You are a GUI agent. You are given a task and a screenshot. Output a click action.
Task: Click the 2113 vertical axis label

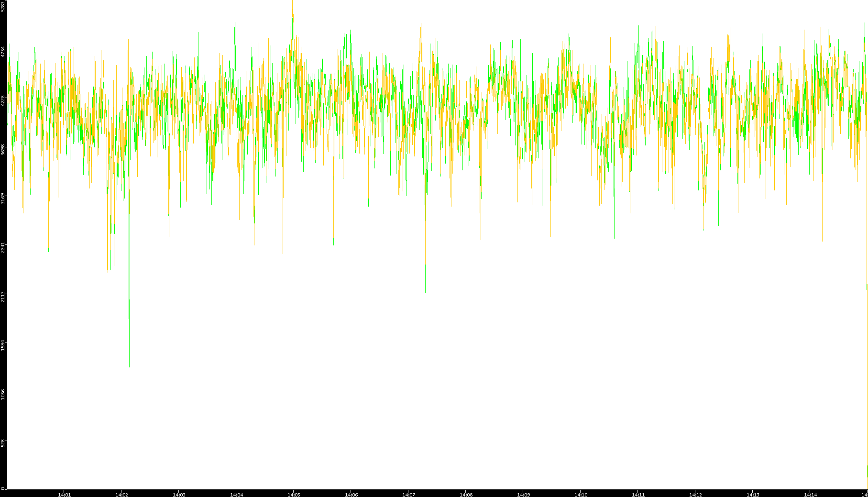(3, 296)
